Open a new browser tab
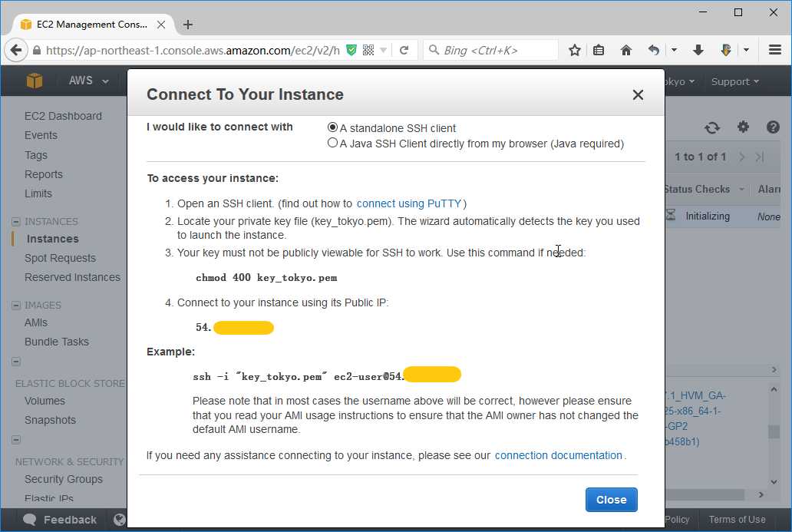The height and width of the screenshot is (532, 792). tap(188, 25)
